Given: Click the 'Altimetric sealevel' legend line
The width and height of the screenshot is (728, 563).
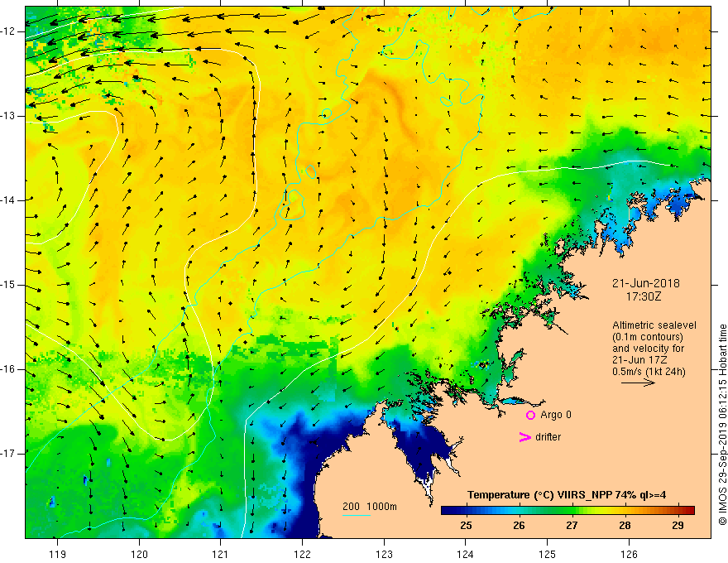Looking at the screenshot, I should click(x=654, y=325).
